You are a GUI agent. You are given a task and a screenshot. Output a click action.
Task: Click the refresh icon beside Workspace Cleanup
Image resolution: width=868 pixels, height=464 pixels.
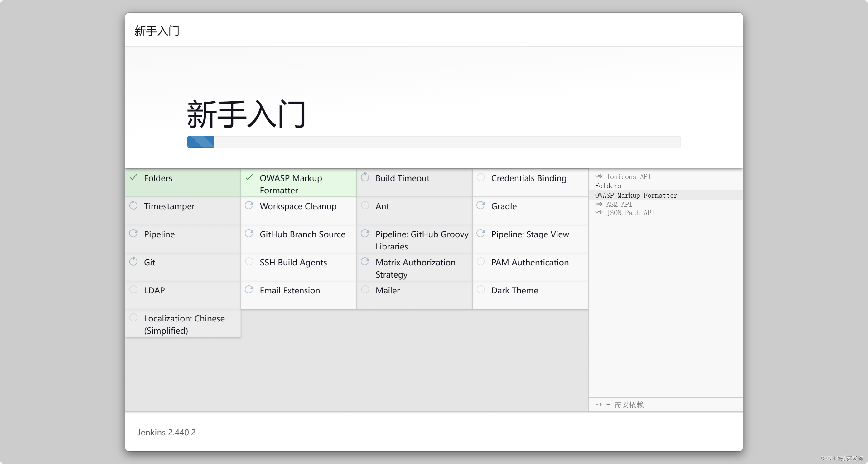point(249,205)
